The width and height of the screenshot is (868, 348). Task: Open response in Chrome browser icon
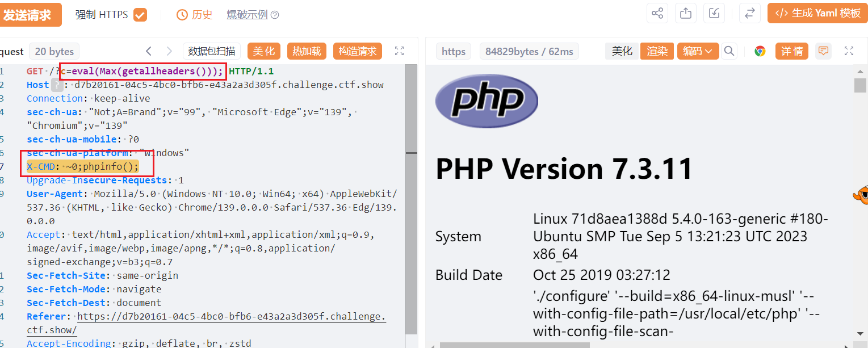760,51
